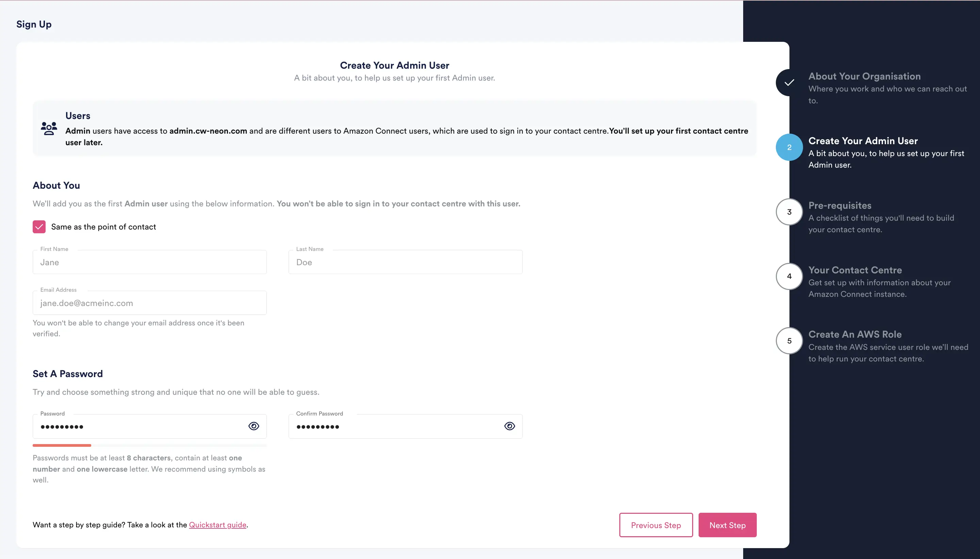Viewport: 980px width, 559px height.
Task: Focus the First Name input field
Action: [149, 262]
